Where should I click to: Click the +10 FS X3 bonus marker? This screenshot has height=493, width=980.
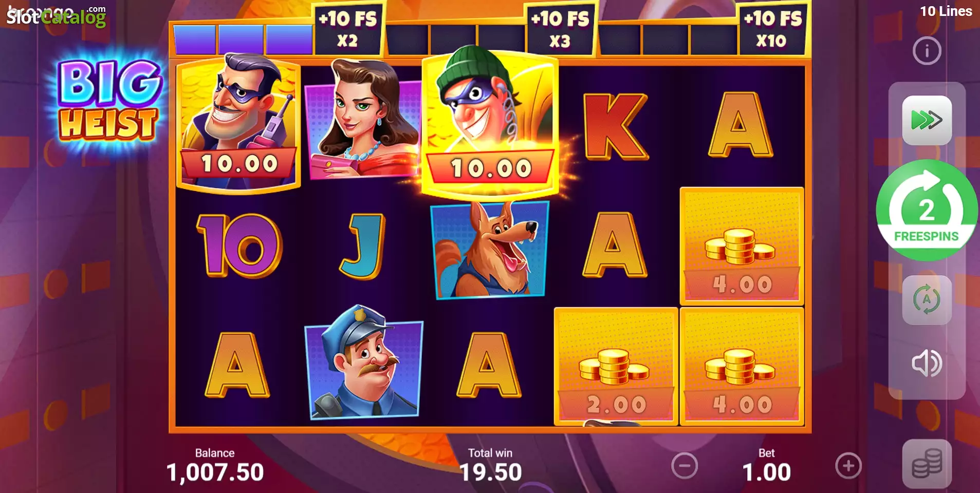[x=560, y=29]
